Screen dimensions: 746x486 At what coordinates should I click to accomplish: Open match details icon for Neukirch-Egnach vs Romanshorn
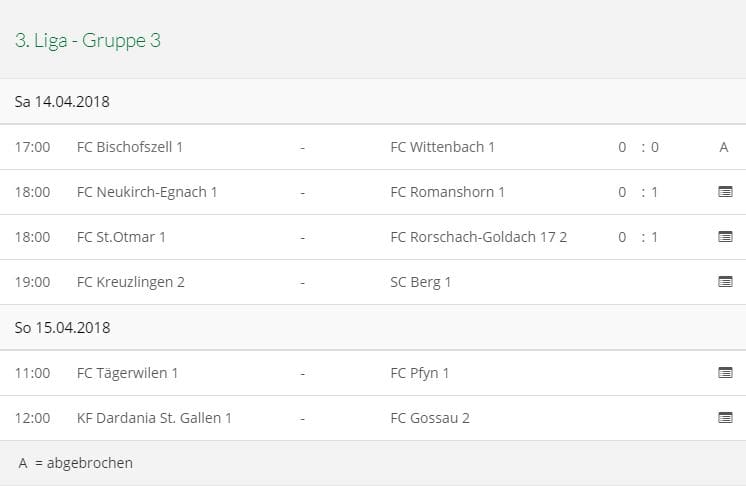point(725,192)
